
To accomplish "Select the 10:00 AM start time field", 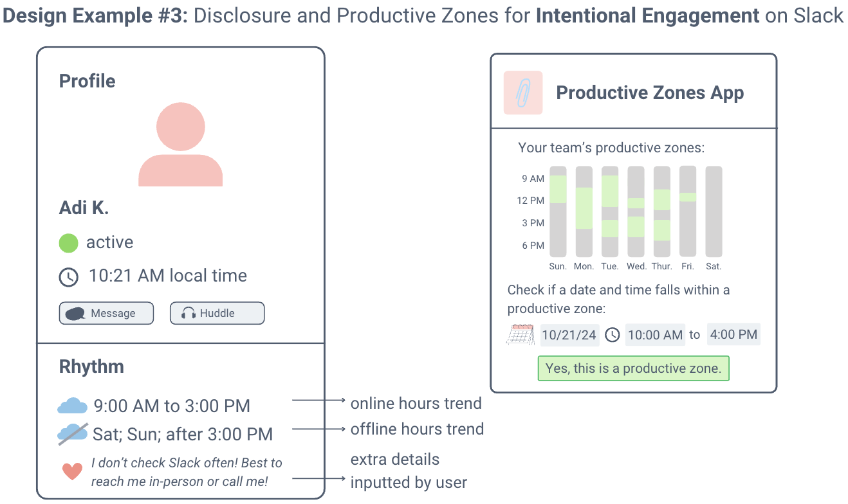I will tap(655, 335).
